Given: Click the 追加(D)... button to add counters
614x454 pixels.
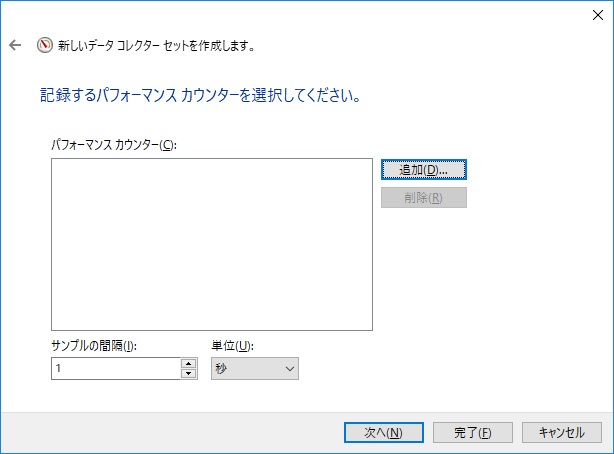Looking at the screenshot, I should tap(424, 170).
